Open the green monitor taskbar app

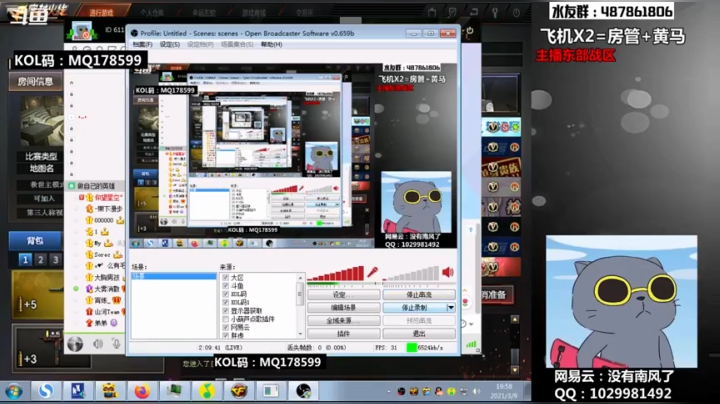tap(174, 391)
